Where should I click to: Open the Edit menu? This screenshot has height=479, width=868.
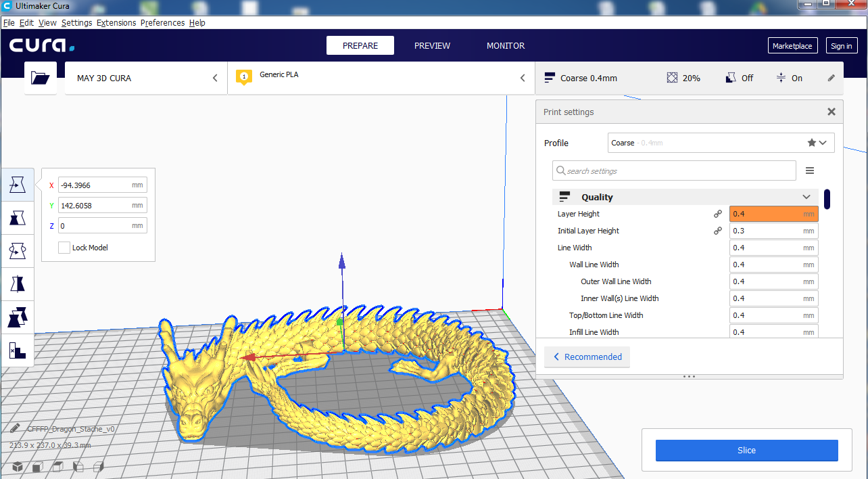coord(26,22)
